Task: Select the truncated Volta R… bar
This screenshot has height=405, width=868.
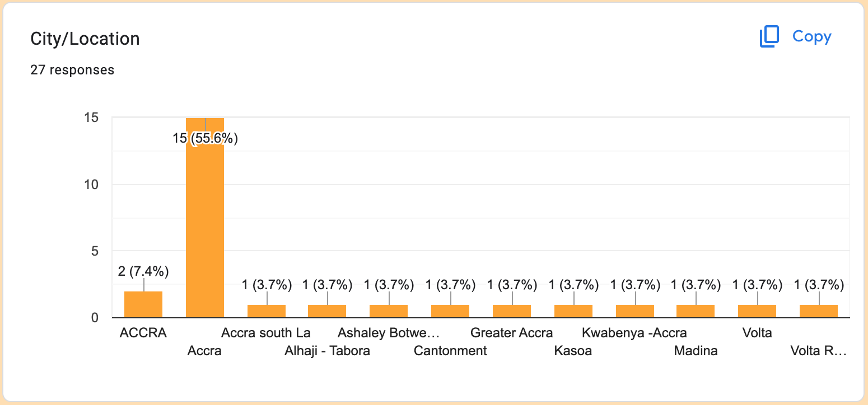Action: [819, 312]
